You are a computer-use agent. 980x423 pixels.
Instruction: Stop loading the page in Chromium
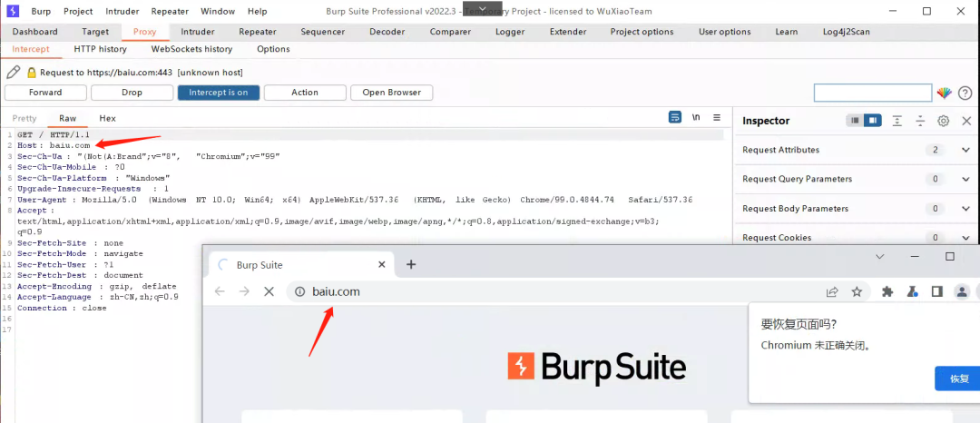pos(269,291)
